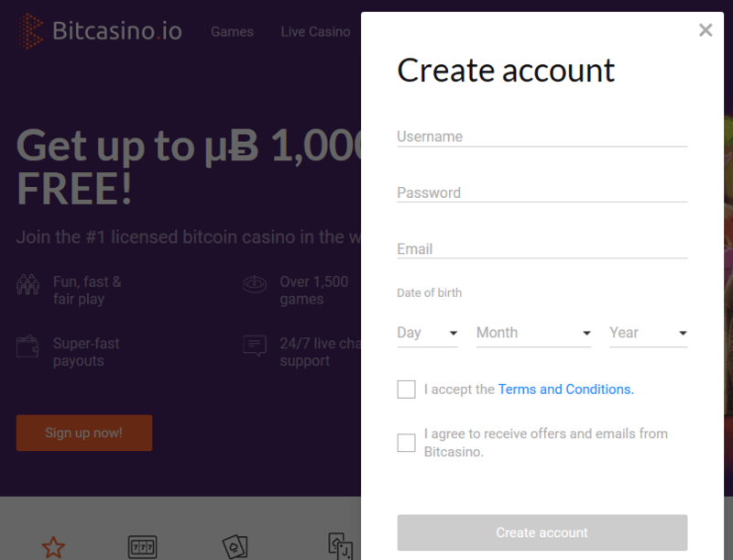Click the jack cards category icon

click(x=340, y=546)
